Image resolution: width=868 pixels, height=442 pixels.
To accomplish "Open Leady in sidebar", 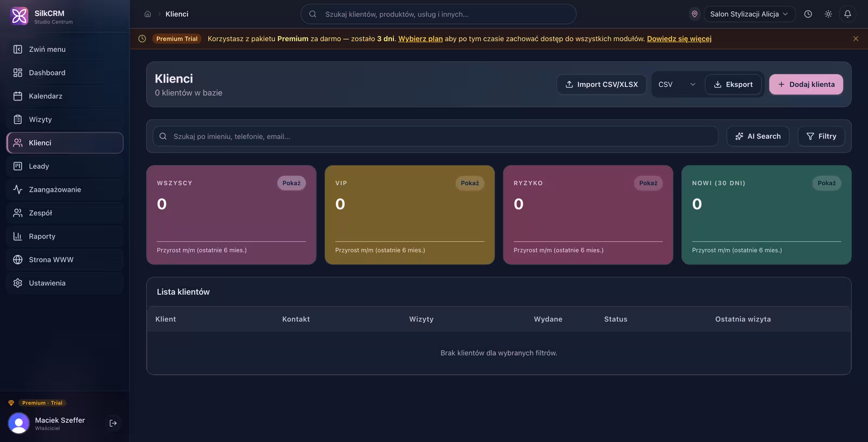I will tap(65, 166).
